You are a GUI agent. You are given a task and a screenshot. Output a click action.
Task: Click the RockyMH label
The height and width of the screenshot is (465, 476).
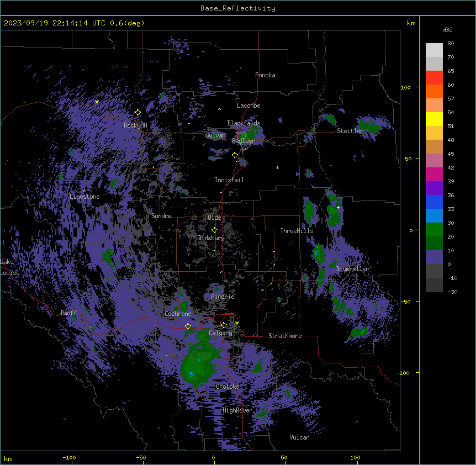[x=135, y=125]
